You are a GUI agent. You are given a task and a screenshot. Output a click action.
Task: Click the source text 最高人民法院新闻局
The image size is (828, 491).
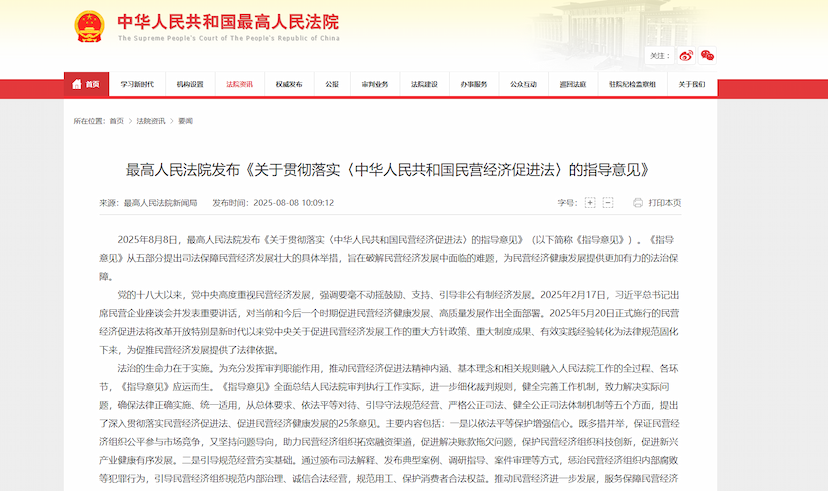[161, 203]
